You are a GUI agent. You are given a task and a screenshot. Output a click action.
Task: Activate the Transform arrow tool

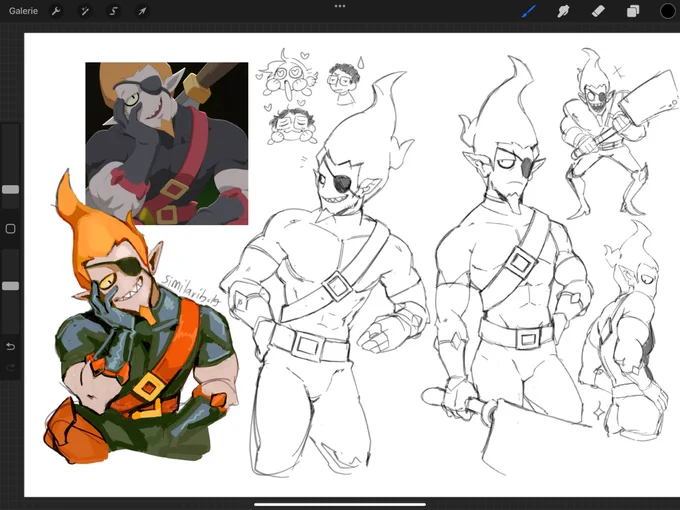pos(142,11)
